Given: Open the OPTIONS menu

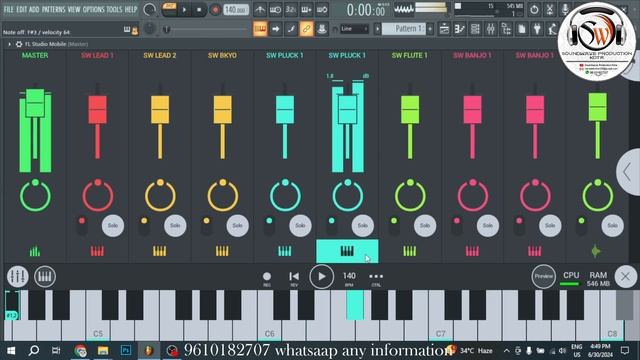Looking at the screenshot, I should pos(93,9).
